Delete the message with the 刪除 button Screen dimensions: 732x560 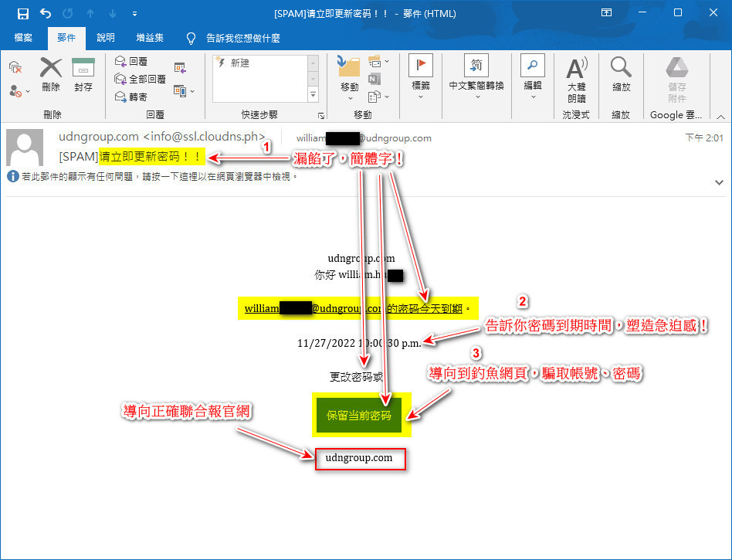tap(51, 75)
